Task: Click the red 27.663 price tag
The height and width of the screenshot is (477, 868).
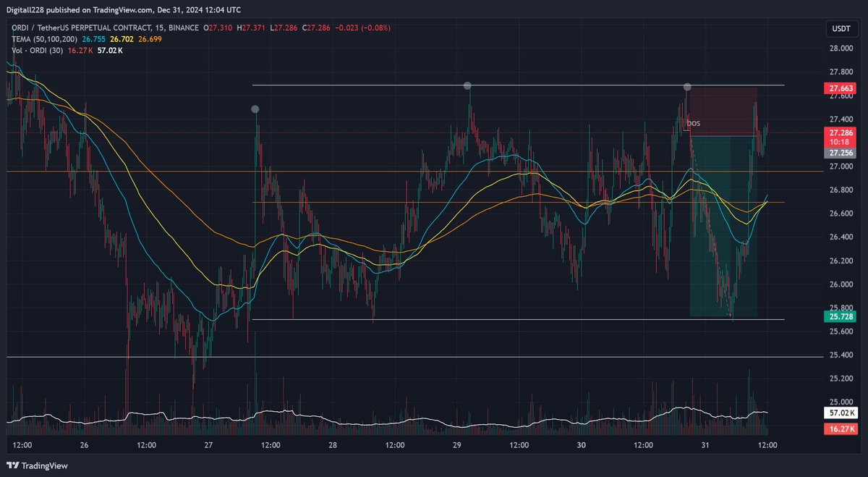Action: click(x=839, y=88)
